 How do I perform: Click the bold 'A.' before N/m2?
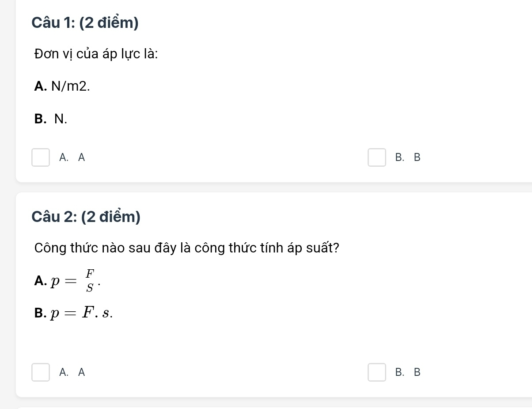point(41,86)
